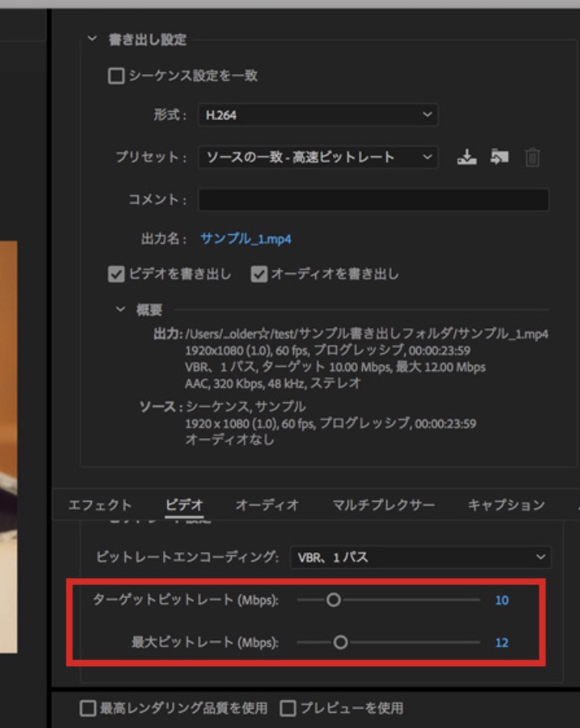580x728 pixels.
Task: Click the コメント input field
Action: pos(374,200)
